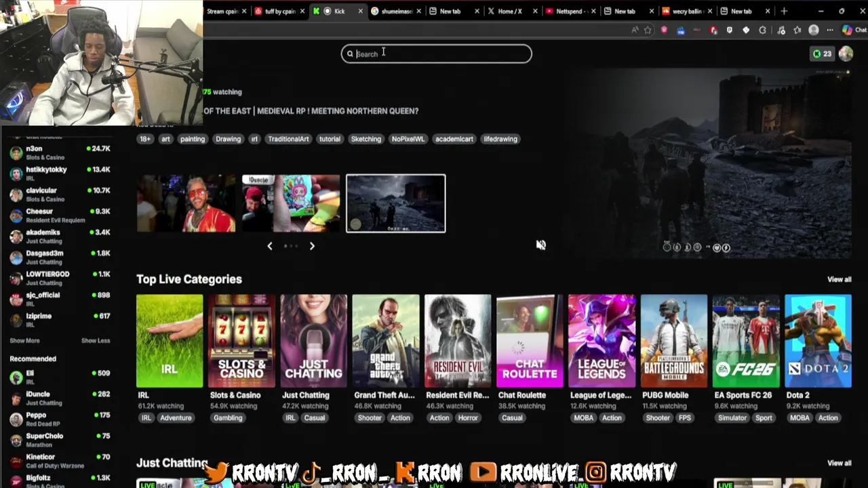Select the selected medieval RP carousel thumbnail

396,203
